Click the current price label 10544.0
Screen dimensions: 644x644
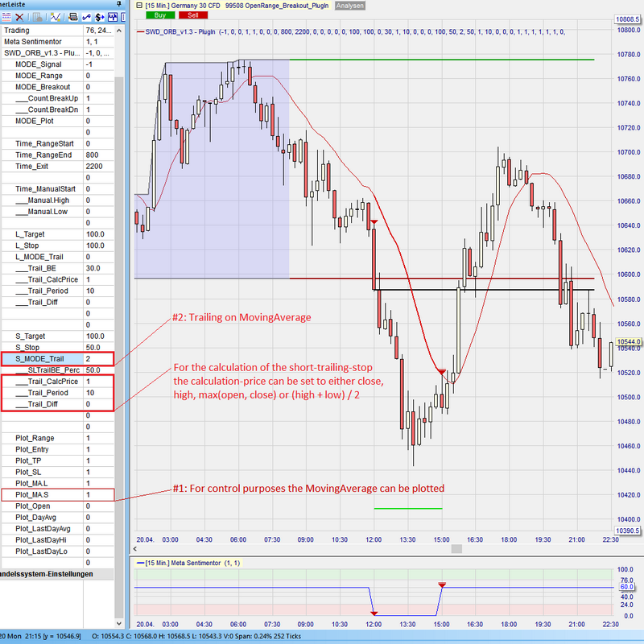point(629,341)
